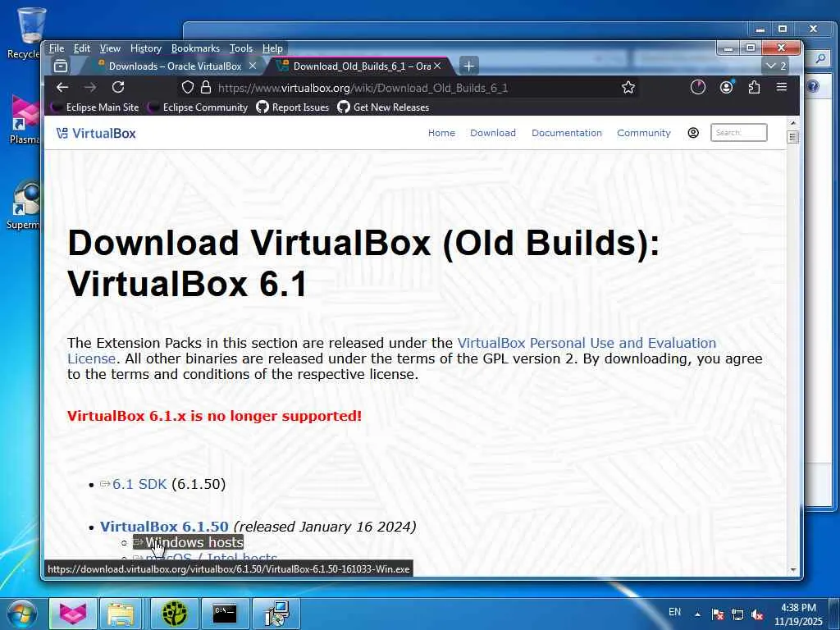Open Command Prompt from the taskbar
This screenshot has height=630, width=840.
225,614
